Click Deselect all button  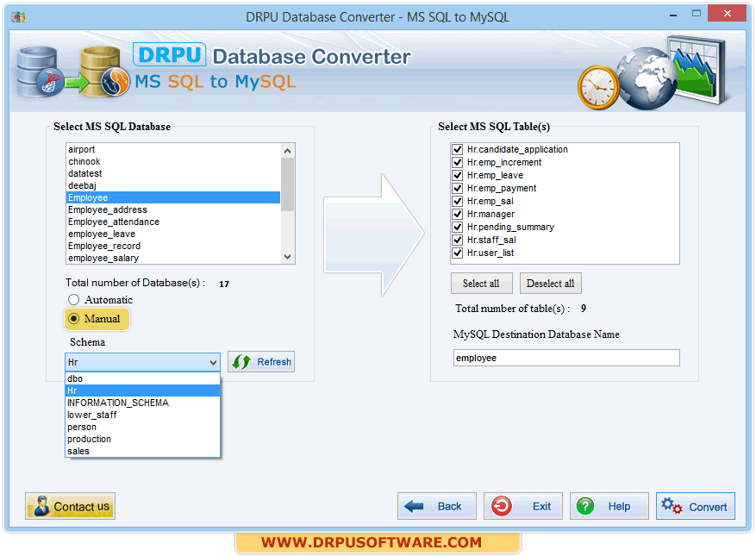point(550,284)
